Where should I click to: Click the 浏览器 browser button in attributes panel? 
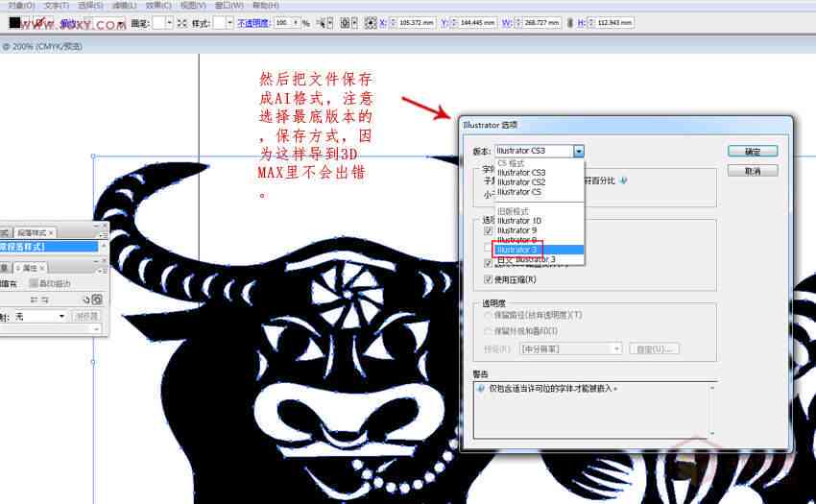[86, 316]
